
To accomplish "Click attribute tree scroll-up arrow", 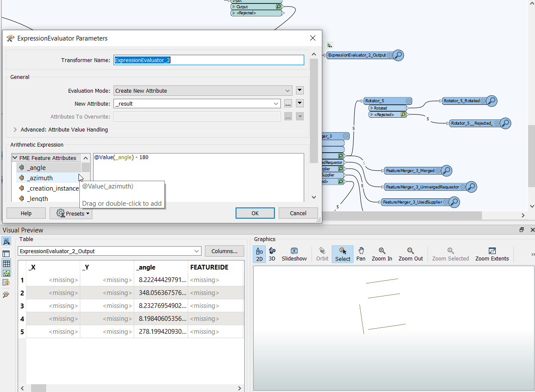I will click(x=85, y=158).
